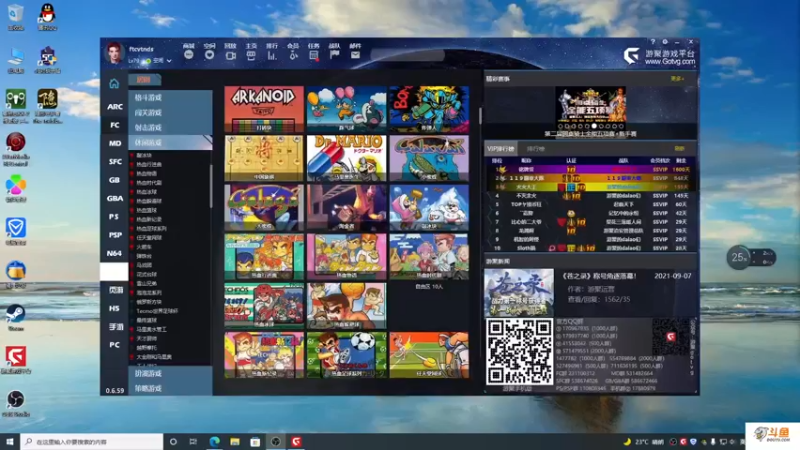Open Task View on the taskbar
Image resolution: width=800 pixels, height=450 pixels.
(x=193, y=442)
